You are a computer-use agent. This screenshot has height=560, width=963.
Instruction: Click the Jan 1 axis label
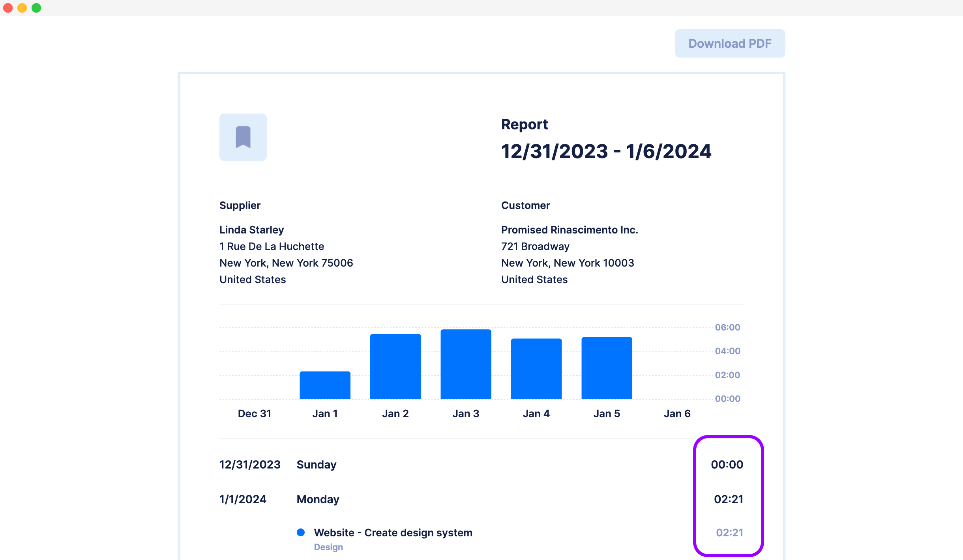coord(325,414)
